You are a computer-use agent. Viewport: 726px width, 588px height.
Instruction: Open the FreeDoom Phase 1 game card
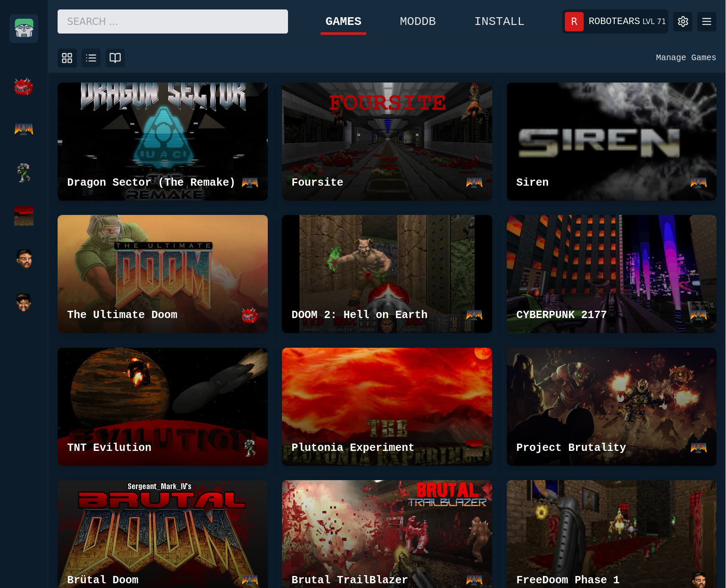612,534
